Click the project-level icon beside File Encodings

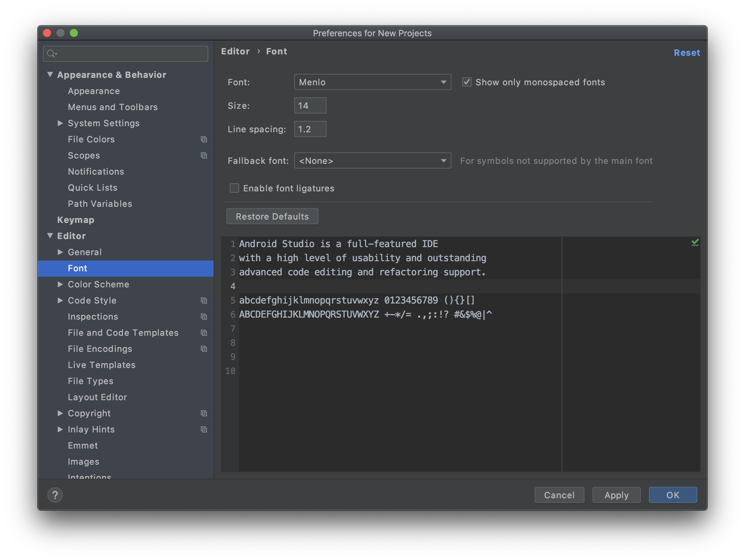click(x=204, y=349)
